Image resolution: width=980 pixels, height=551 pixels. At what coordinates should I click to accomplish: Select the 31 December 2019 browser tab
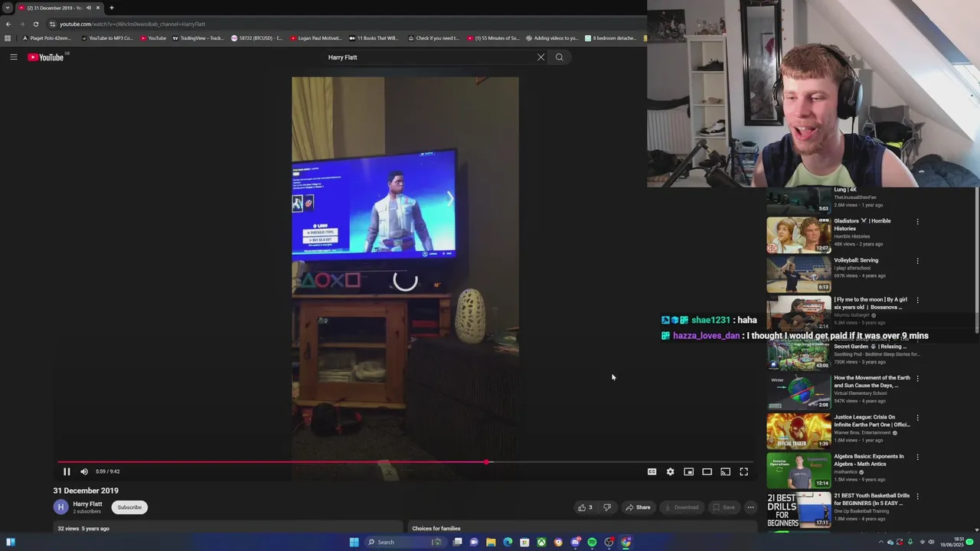60,8
